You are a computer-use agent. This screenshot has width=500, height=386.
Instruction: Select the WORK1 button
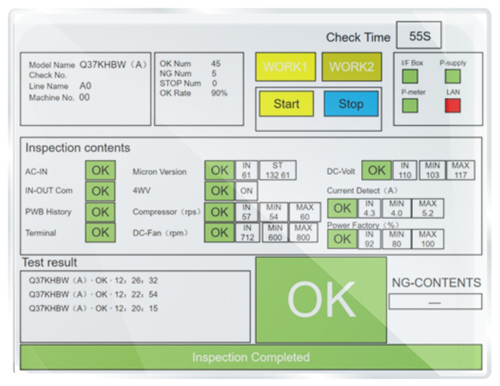[x=286, y=67]
